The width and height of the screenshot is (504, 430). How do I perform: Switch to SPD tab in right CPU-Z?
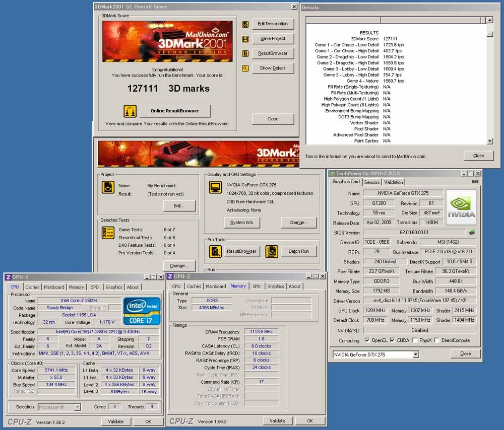(x=257, y=286)
